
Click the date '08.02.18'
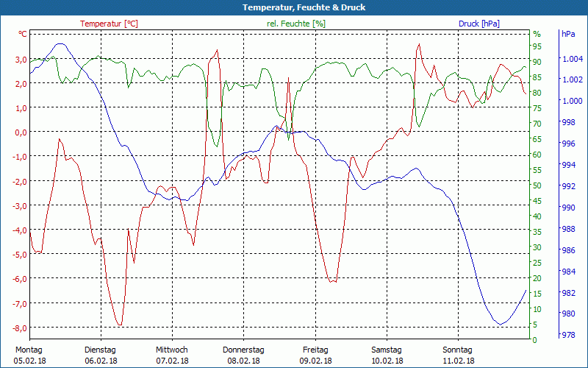point(244,361)
